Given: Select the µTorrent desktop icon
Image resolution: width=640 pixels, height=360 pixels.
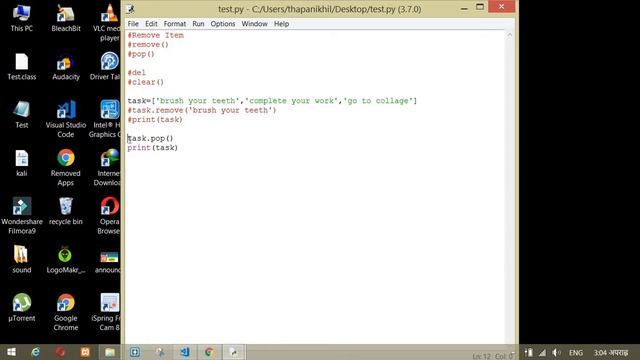Looking at the screenshot, I should tap(22, 308).
